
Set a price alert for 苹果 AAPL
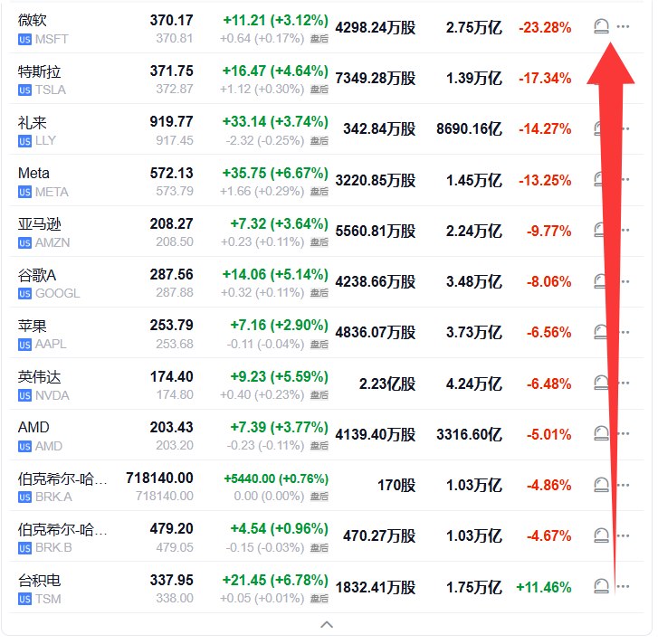pyautogui.click(x=600, y=332)
